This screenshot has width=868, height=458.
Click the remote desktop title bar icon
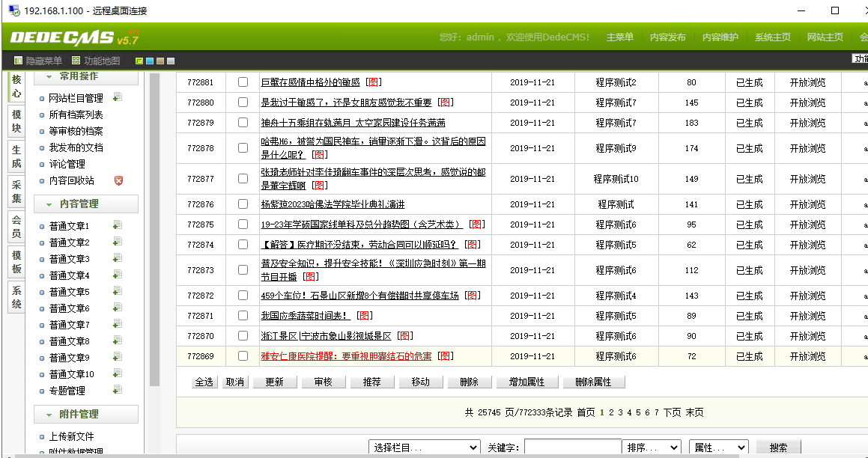(13, 10)
